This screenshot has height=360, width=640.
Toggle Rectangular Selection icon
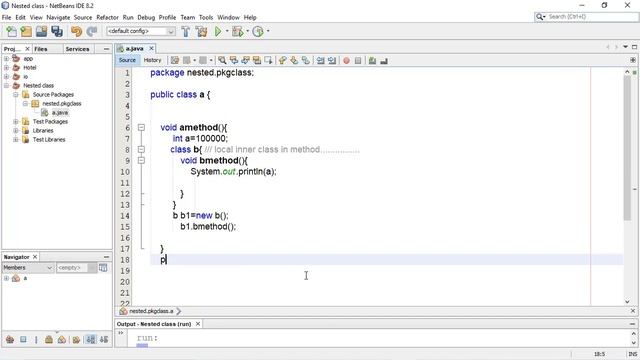point(268,60)
